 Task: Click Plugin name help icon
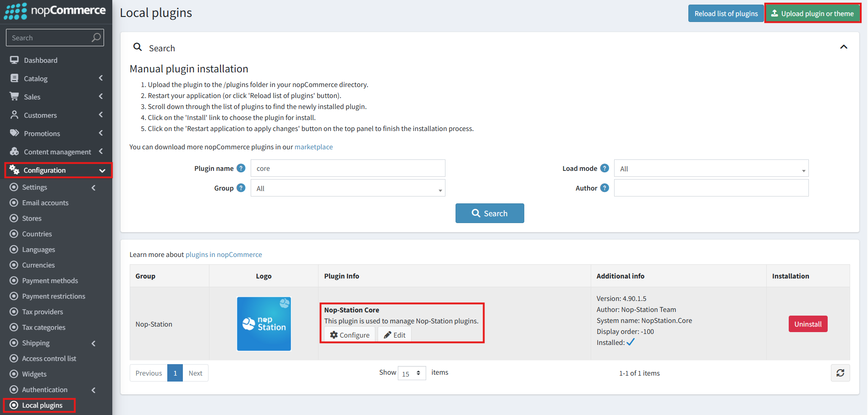tap(241, 168)
